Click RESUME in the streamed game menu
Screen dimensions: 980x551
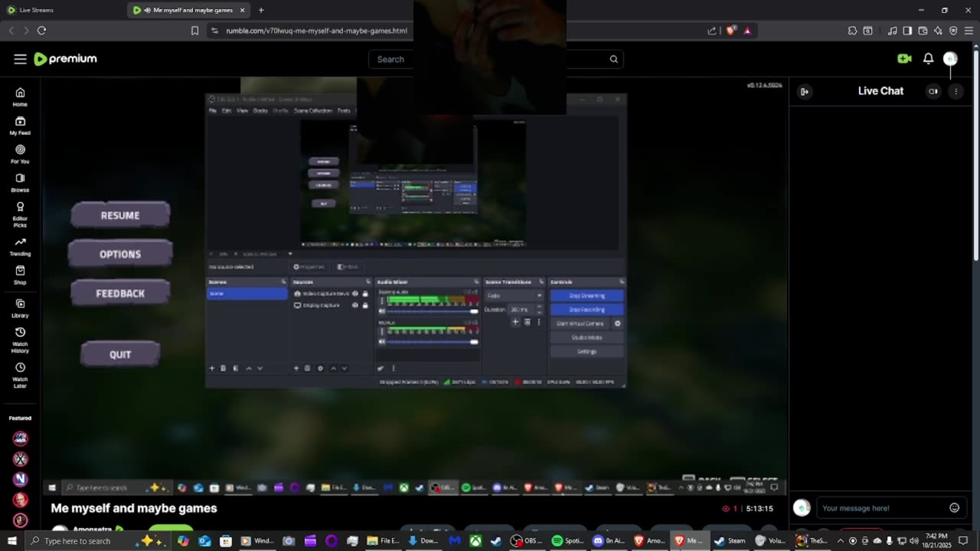click(x=120, y=215)
